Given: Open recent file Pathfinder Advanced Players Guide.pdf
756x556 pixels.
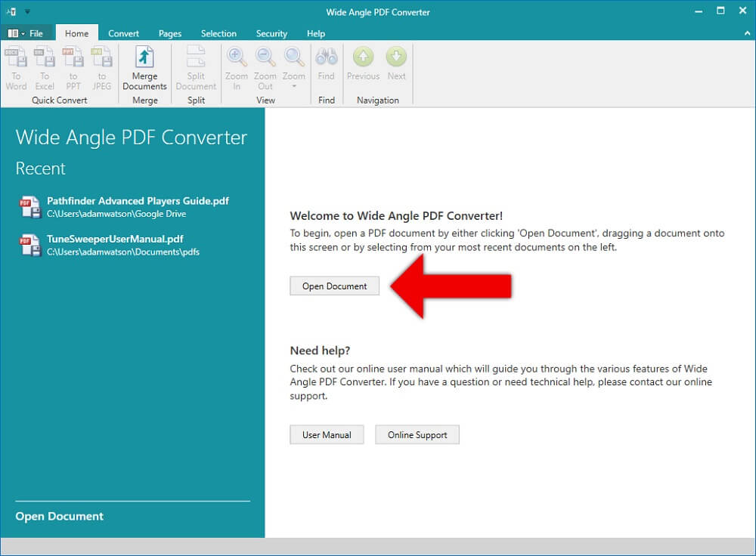Looking at the screenshot, I should click(137, 202).
